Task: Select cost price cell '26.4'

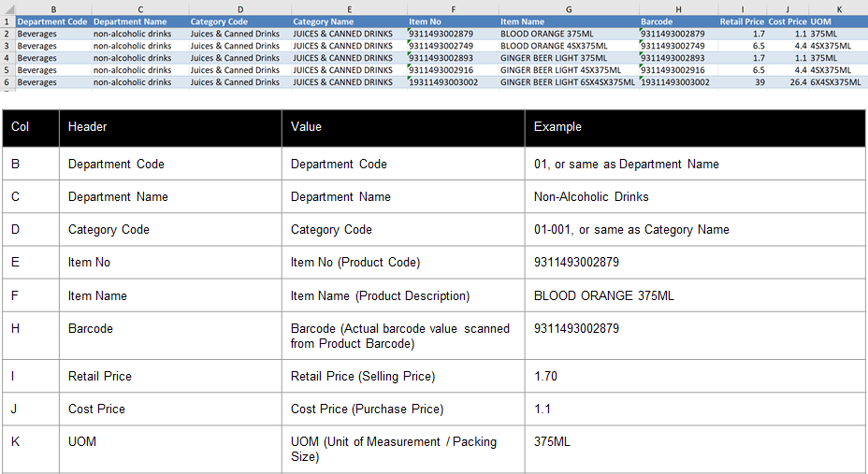Action: (788, 82)
